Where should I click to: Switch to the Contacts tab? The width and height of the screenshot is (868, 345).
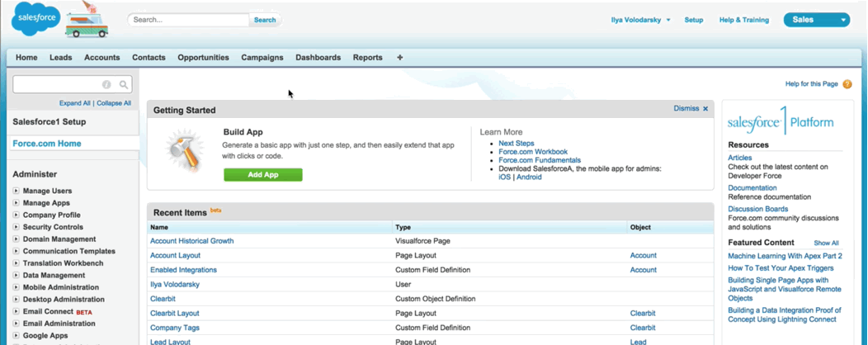point(149,58)
